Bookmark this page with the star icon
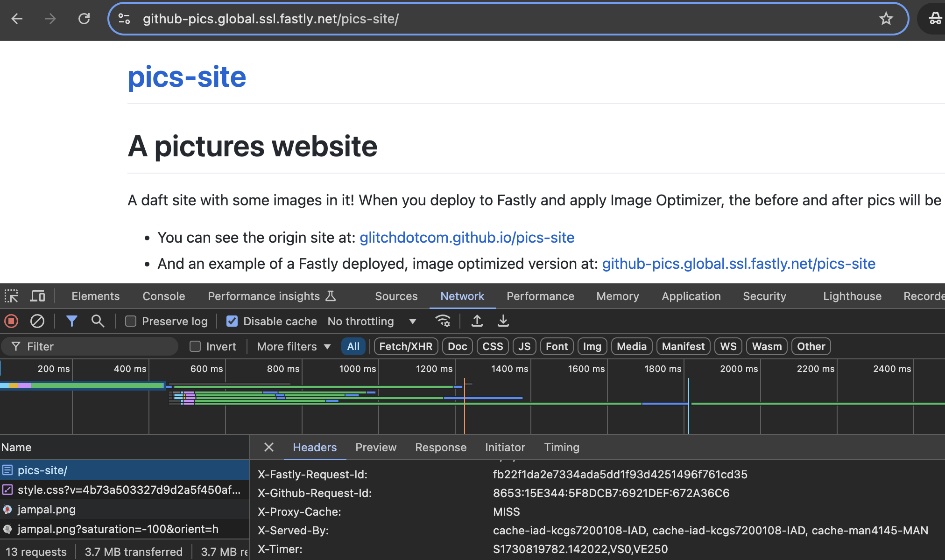 pos(886,19)
